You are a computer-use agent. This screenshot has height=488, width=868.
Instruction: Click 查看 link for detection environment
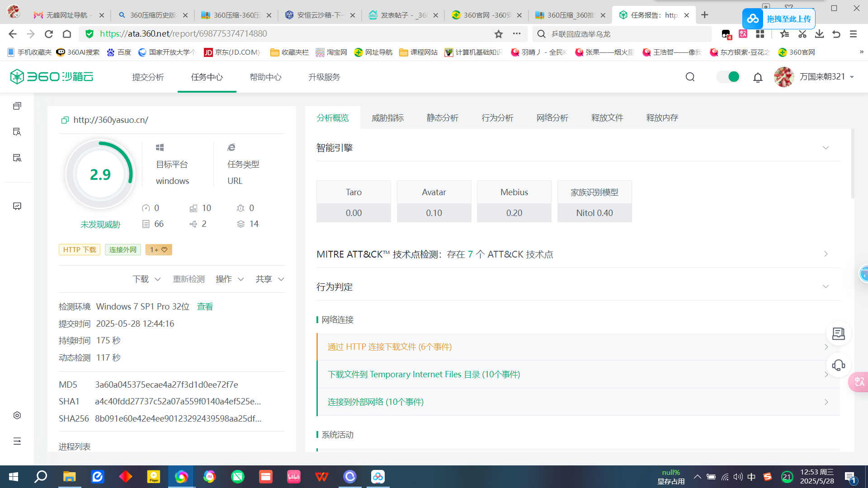205,306
